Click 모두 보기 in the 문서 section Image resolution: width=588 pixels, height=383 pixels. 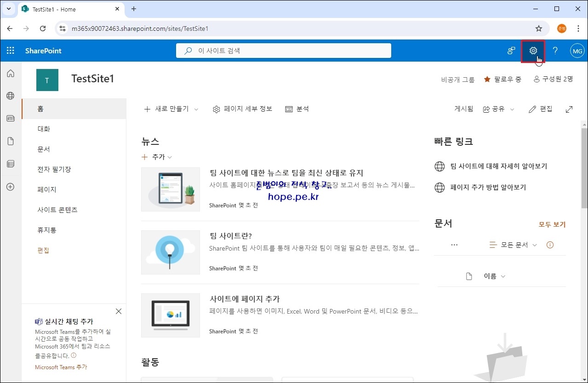[552, 224]
